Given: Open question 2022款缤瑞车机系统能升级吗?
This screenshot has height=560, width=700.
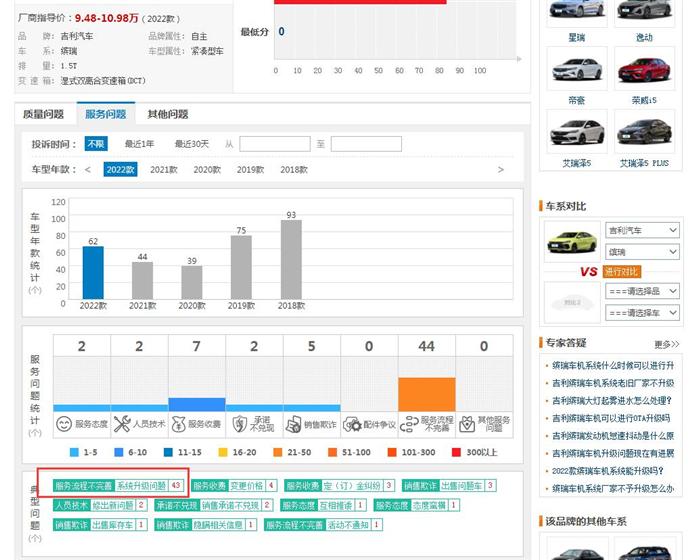Looking at the screenshot, I should (x=608, y=471).
